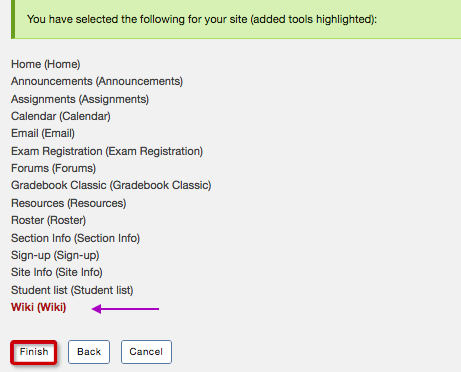The width and height of the screenshot is (461, 372).
Task: Click Student list (Student list) item
Action: point(72,290)
